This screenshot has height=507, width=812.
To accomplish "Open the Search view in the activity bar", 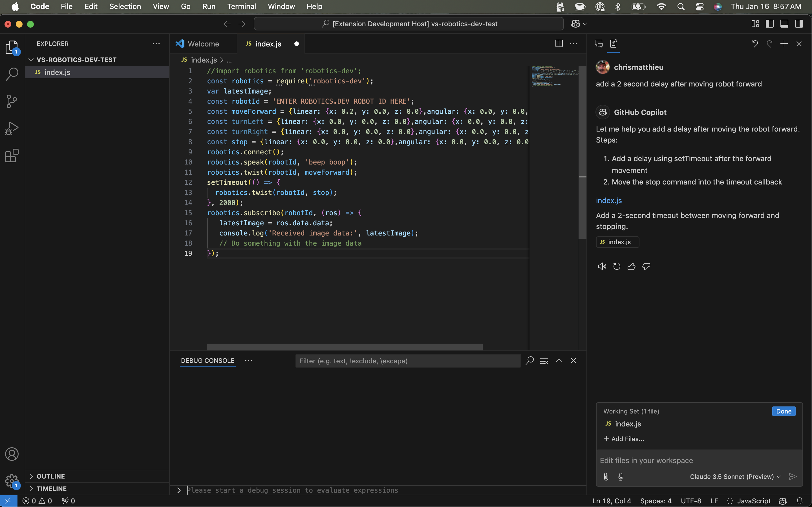I will click(12, 74).
